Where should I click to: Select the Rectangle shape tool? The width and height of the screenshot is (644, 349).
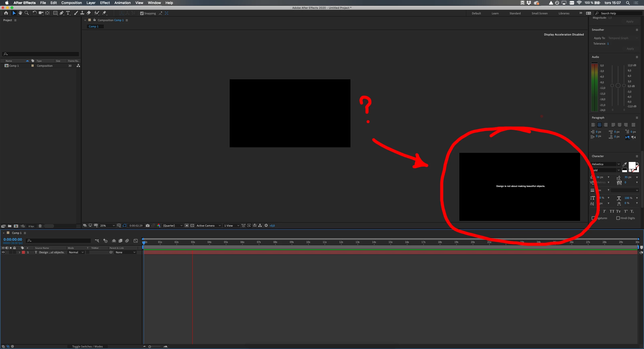55,13
